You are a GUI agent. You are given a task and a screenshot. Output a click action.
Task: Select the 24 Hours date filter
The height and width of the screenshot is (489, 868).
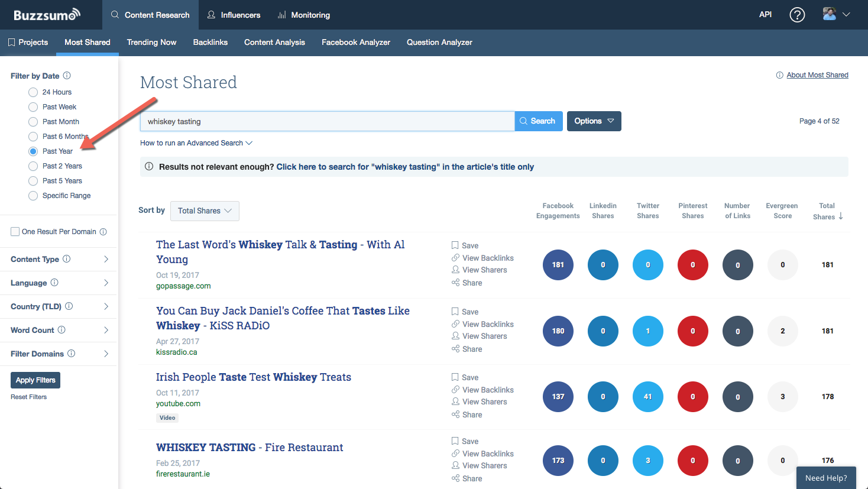point(33,92)
